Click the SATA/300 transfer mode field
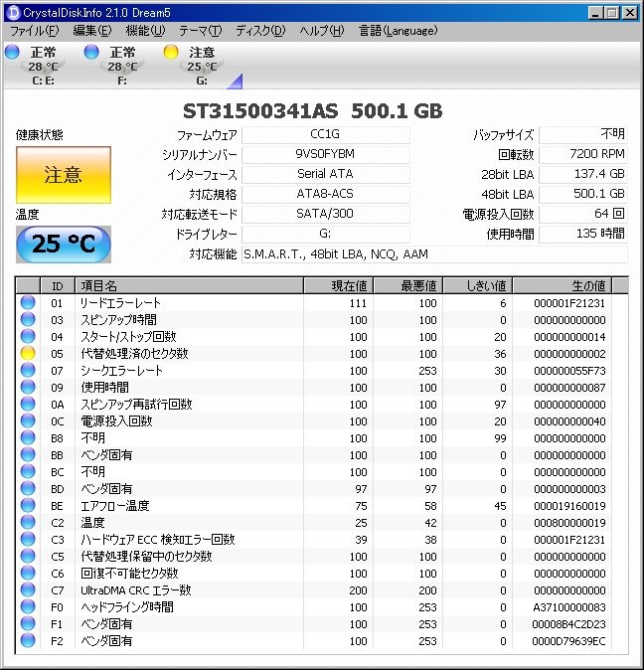Viewport: 644px width, 670px height. click(325, 214)
